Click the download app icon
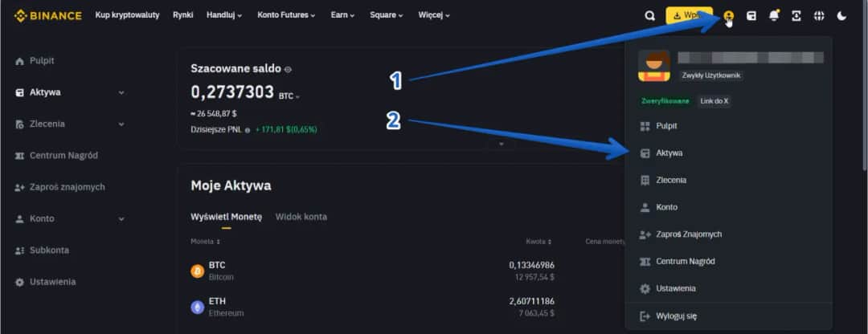This screenshot has height=334, width=868. 796,15
